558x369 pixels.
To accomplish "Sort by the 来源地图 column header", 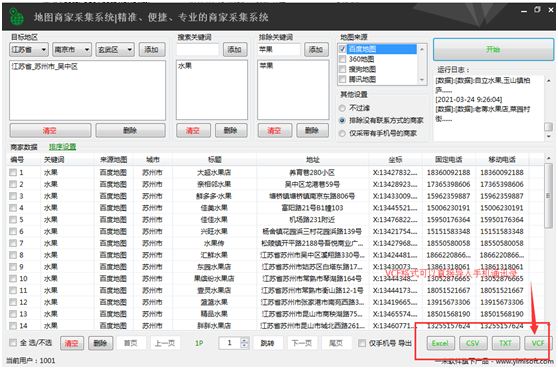I will tap(114, 160).
